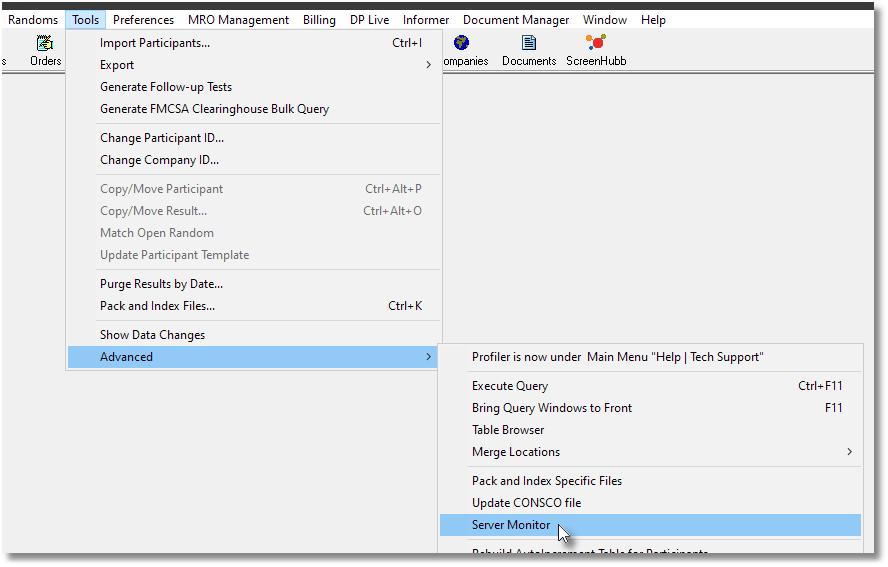Click Execute Query in submenu
The image size is (888, 567).
click(x=510, y=386)
